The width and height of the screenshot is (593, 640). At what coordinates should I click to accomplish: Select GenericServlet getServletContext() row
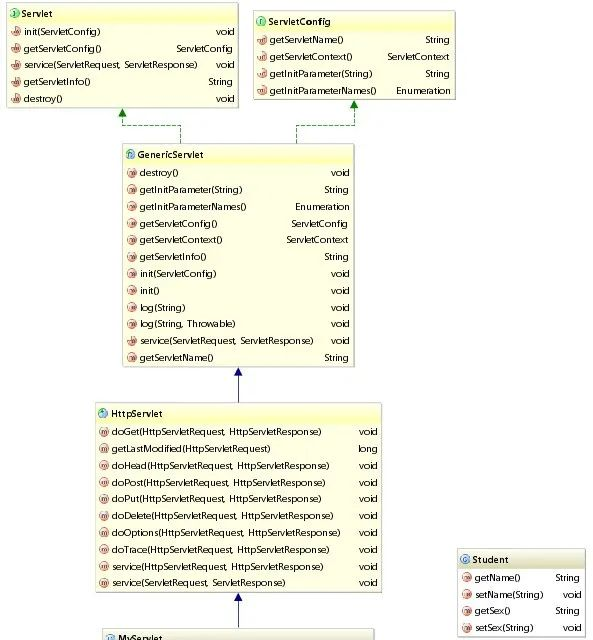pos(238,240)
